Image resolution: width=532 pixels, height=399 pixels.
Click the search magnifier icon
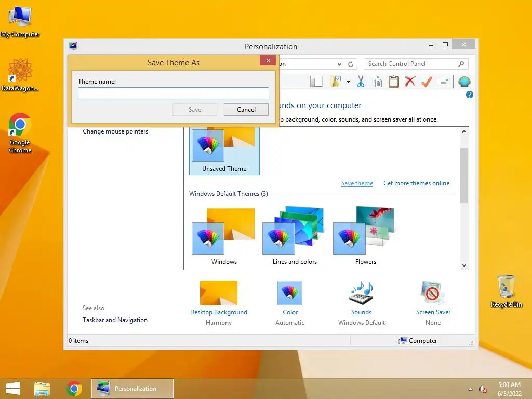(x=461, y=64)
